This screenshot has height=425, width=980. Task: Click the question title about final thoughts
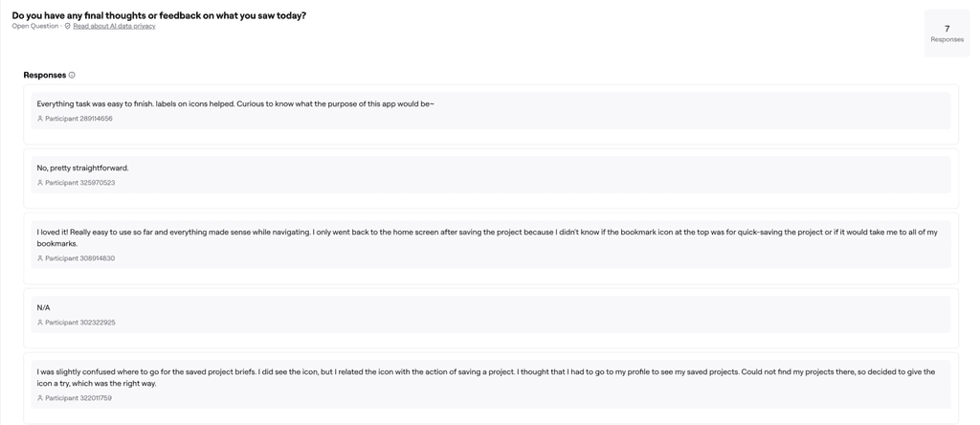(x=159, y=15)
